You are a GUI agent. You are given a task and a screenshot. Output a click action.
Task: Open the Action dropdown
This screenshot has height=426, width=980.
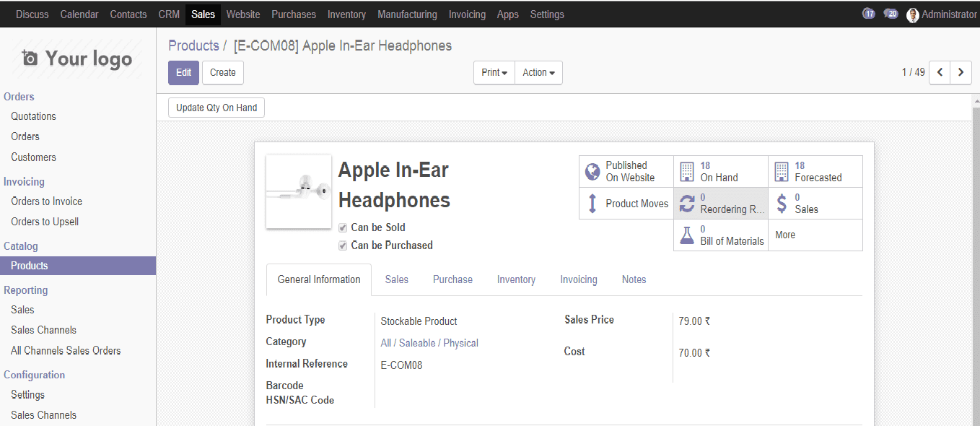coord(538,72)
